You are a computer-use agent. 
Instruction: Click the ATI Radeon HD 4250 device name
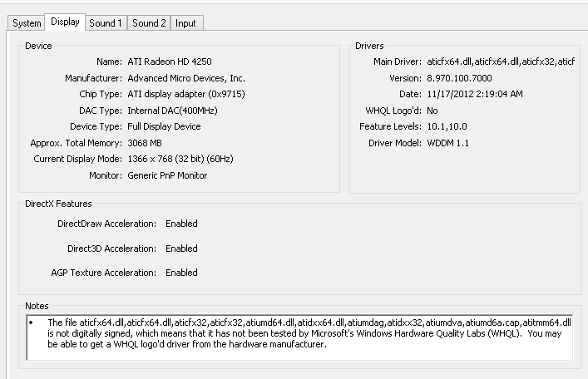coord(170,62)
